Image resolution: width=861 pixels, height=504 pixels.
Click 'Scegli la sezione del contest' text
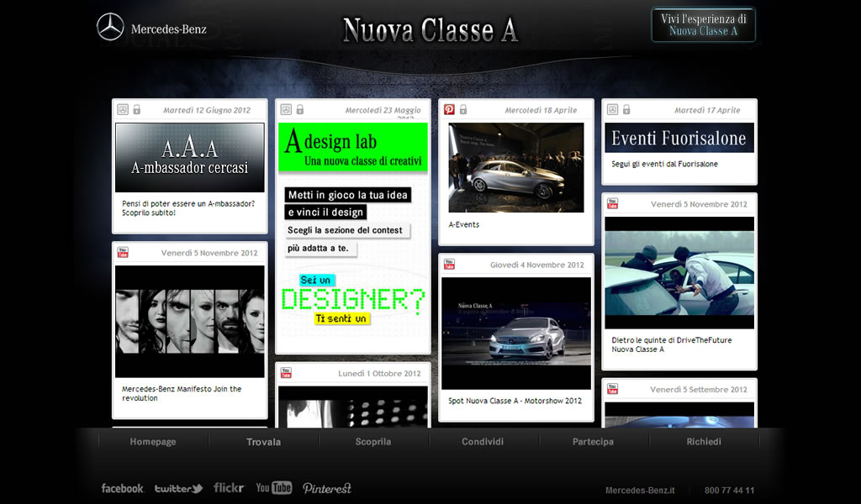(345, 230)
